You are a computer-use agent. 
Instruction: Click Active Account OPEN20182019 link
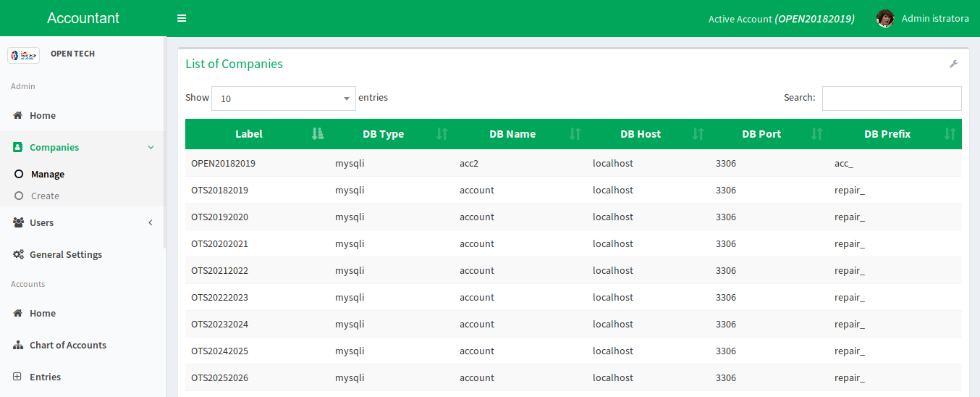pos(781,19)
